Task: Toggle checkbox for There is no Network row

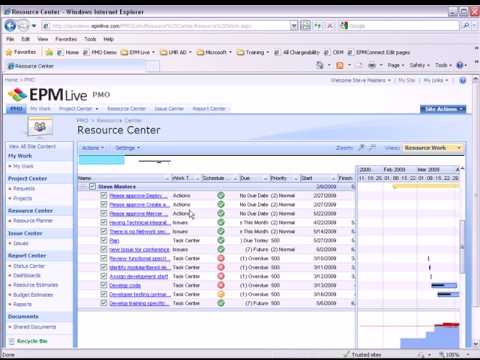Action: (x=104, y=231)
